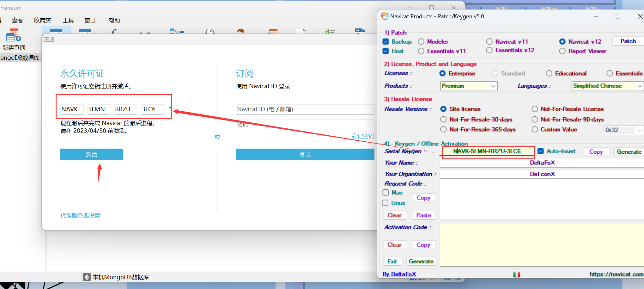Click the RRZU license key field

(125, 109)
